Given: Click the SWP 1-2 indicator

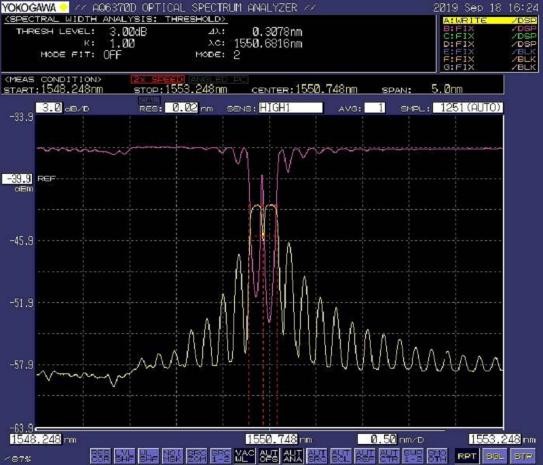Looking at the screenshot, I should tap(413, 456).
